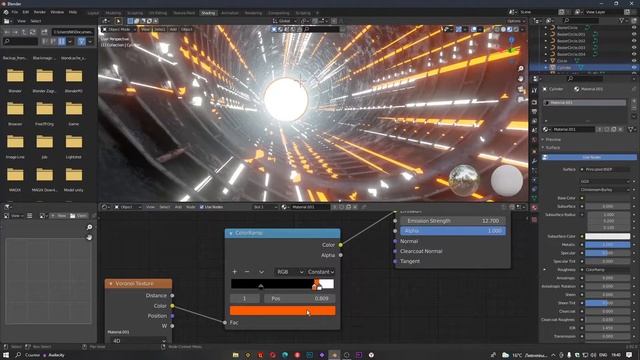Viewport: 640px width, 360px height.
Task: Click the pan hand in the image editor
Action: coord(89,237)
